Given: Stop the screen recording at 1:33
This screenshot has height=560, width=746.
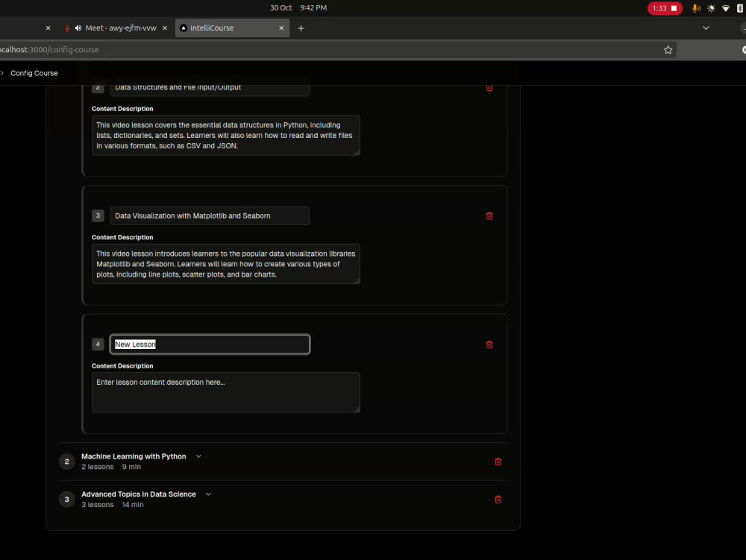Looking at the screenshot, I should [x=665, y=8].
